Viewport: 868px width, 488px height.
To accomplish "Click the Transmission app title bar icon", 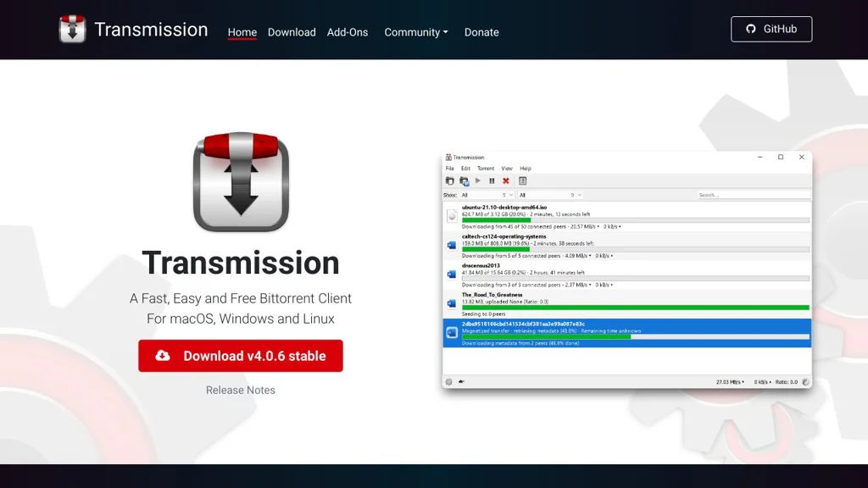I will click(448, 157).
